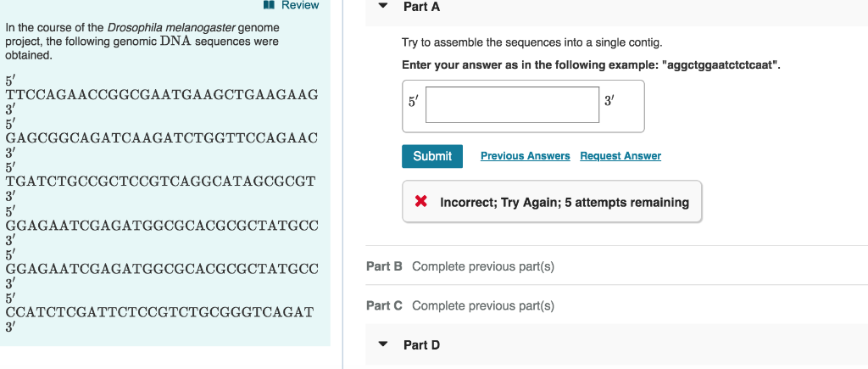
Task: Open the Previous Answers link
Action: [525, 156]
